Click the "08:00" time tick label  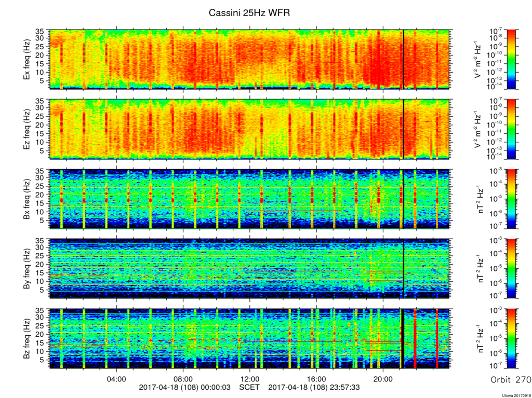tap(183, 379)
